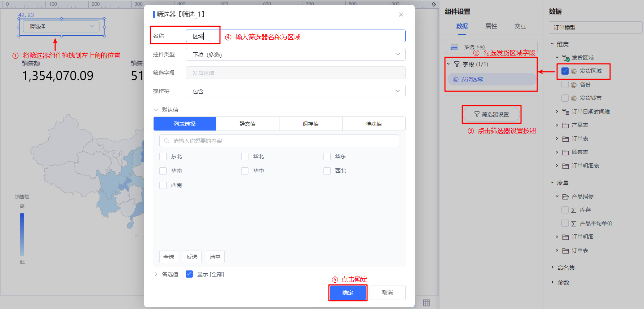Click the filter funnel icon beside 字段 (1/1)
644x309 pixels.
457,64
